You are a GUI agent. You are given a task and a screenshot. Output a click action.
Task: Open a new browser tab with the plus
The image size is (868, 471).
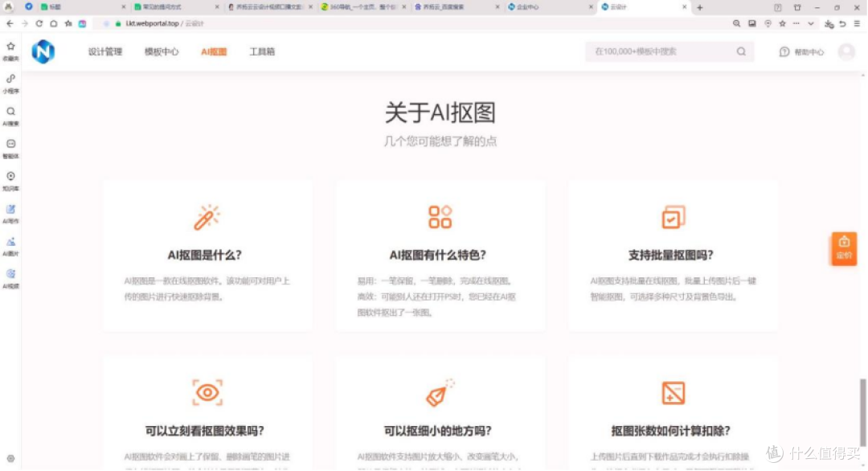(x=700, y=7)
